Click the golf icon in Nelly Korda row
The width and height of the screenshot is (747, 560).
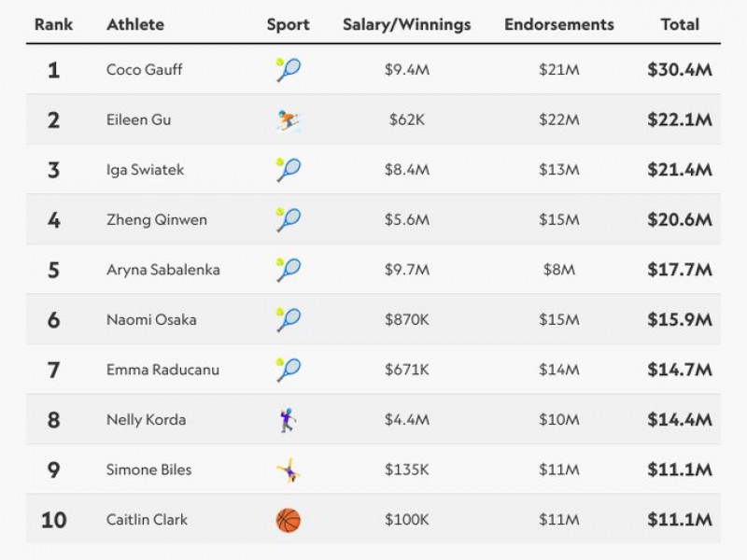pos(288,420)
